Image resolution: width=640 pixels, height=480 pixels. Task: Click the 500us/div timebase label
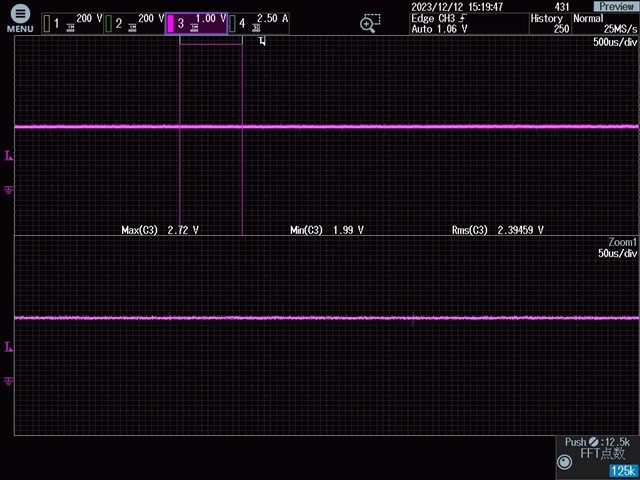[x=615, y=42]
